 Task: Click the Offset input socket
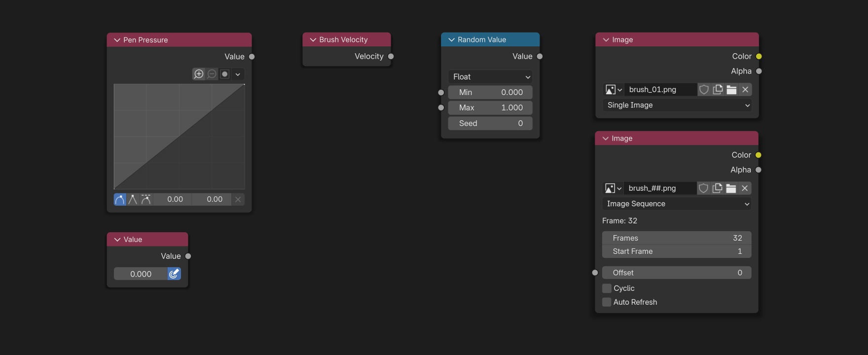pos(595,273)
